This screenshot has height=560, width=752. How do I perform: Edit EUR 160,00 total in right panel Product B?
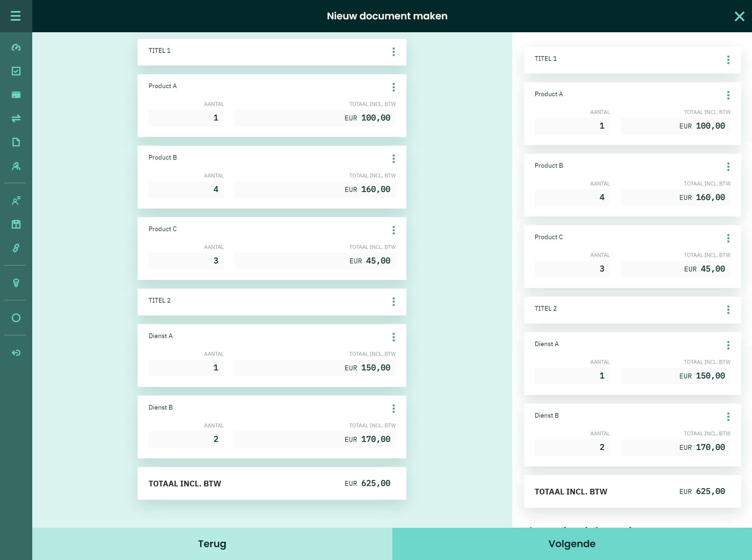[675, 197]
